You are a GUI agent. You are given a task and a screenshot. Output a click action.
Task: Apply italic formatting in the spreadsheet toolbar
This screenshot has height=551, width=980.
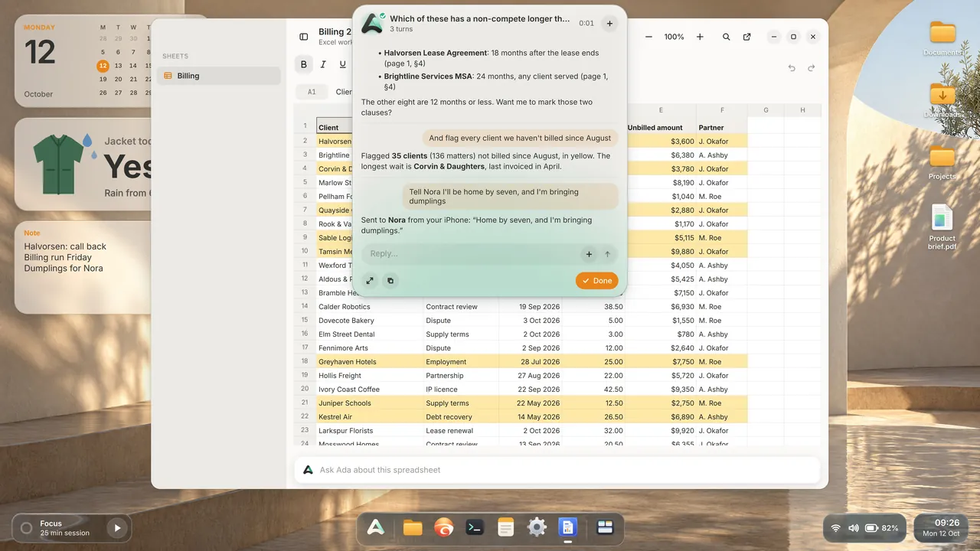pyautogui.click(x=323, y=64)
